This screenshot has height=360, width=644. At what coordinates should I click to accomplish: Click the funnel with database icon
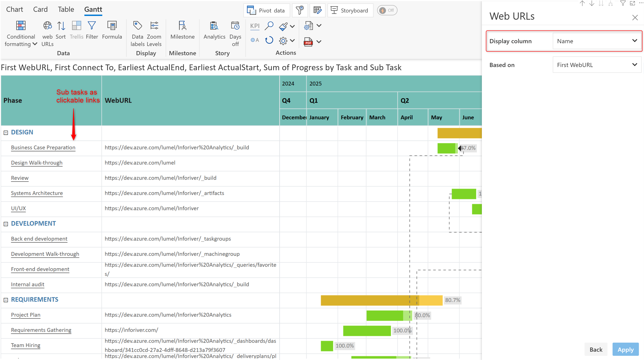click(300, 10)
